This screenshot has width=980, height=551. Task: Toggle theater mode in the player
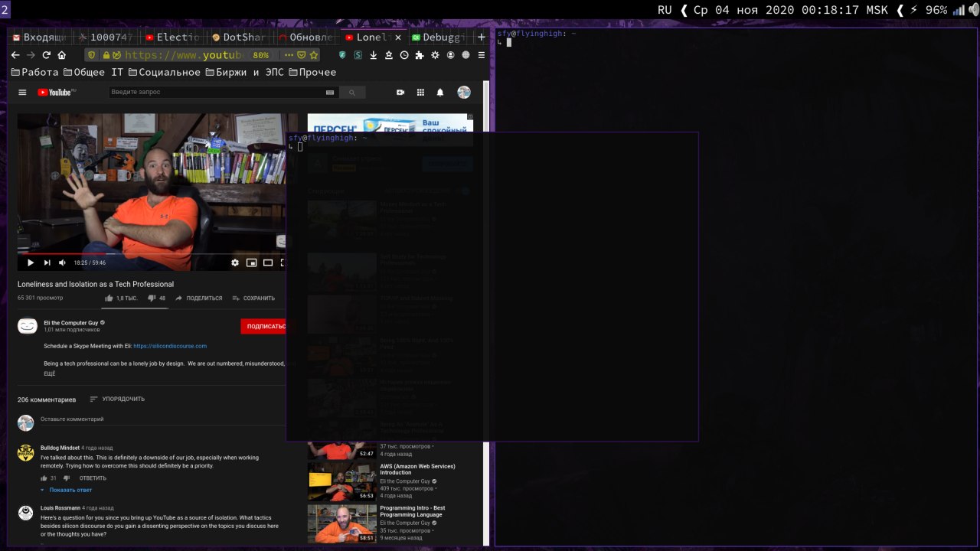click(x=268, y=262)
